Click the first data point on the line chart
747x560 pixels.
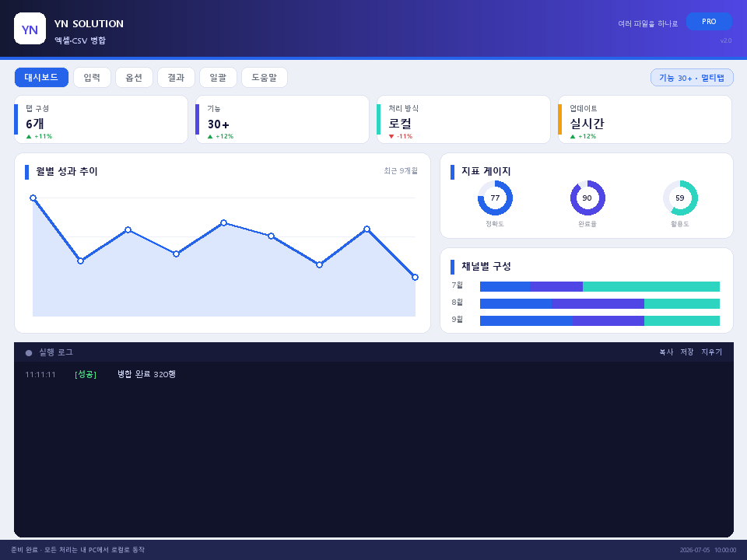33,198
